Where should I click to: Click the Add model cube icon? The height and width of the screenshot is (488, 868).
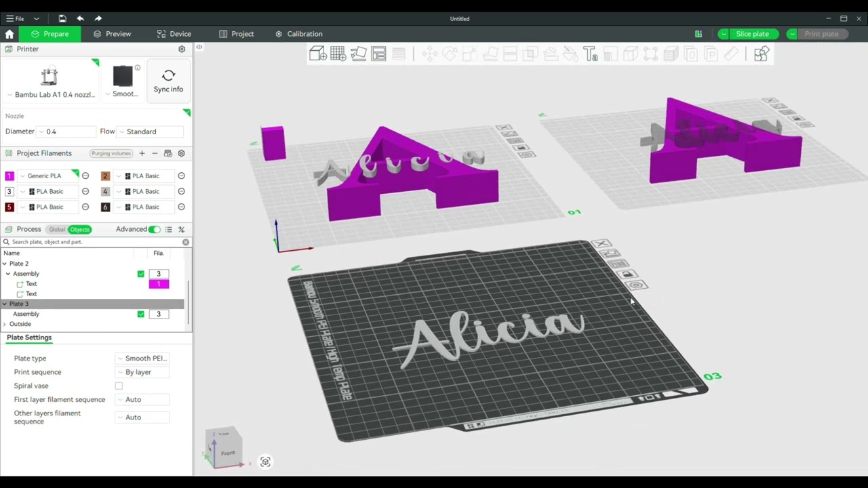tap(318, 54)
